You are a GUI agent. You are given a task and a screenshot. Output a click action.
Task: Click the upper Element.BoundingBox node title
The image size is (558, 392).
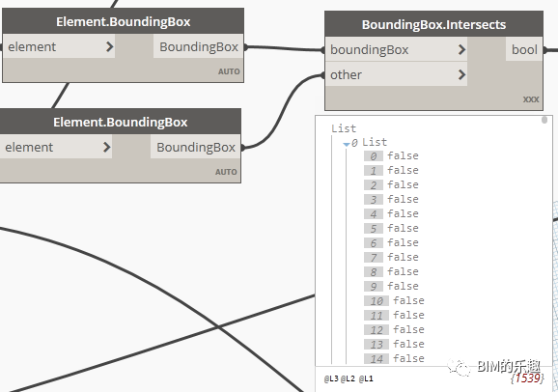[124, 21]
